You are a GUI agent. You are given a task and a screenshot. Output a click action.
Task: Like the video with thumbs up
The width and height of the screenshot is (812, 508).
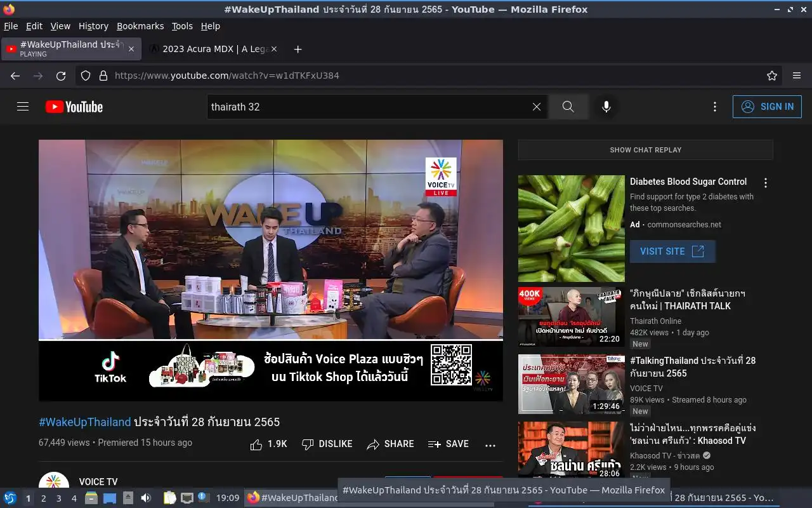tap(269, 444)
